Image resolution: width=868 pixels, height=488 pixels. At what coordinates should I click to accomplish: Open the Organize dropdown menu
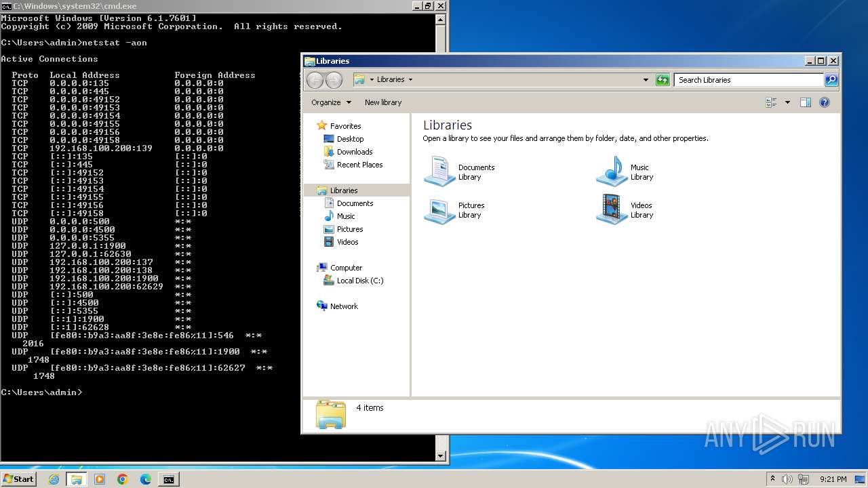tap(331, 102)
